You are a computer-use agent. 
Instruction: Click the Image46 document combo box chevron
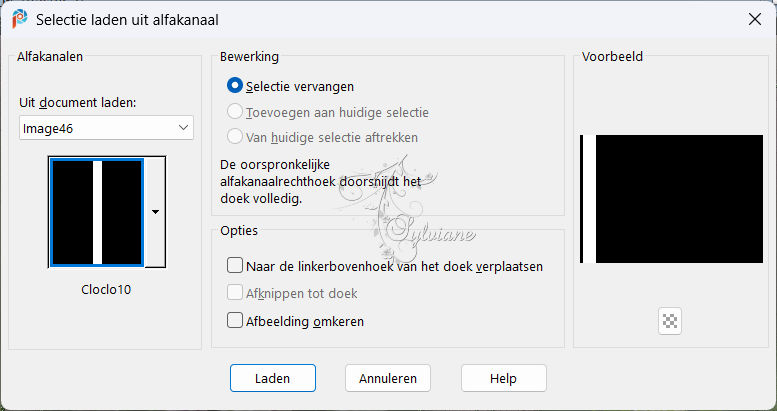pyautogui.click(x=183, y=128)
